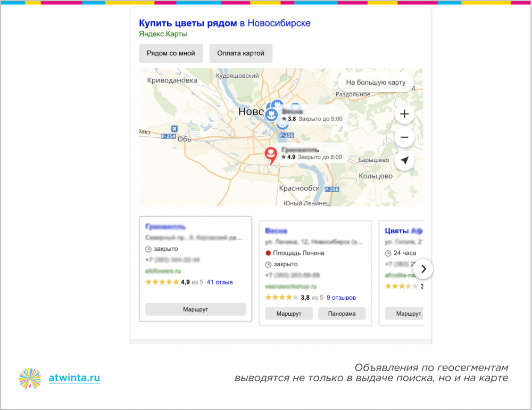
Task: Click the map tooltip showing Закрыто до 9:00
Action: pos(312,115)
